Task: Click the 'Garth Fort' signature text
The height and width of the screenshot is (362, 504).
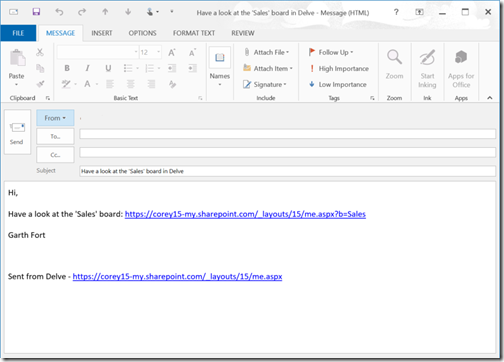Action: (27, 235)
